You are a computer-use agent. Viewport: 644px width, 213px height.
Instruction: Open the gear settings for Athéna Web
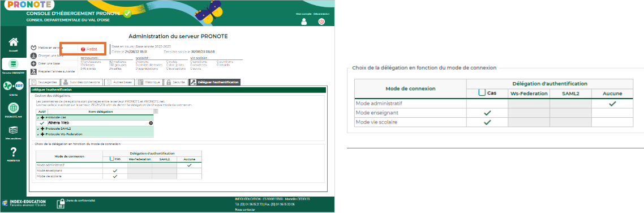click(151, 123)
